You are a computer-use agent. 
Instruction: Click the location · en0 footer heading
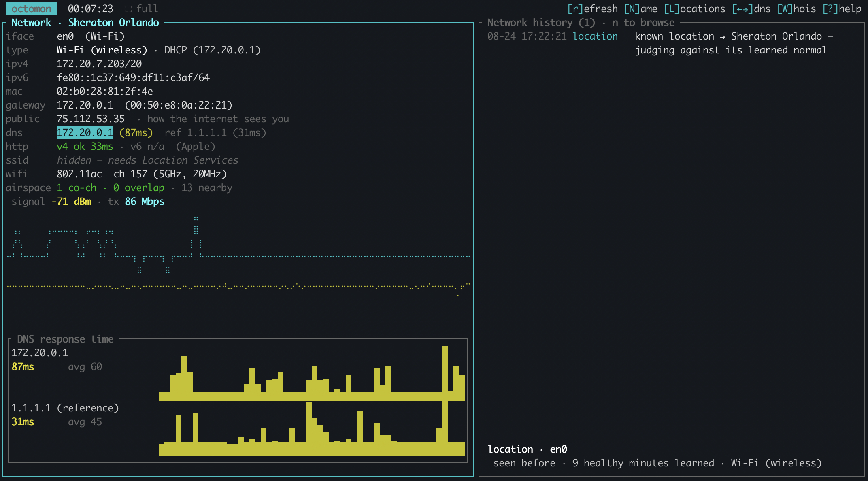point(527,449)
